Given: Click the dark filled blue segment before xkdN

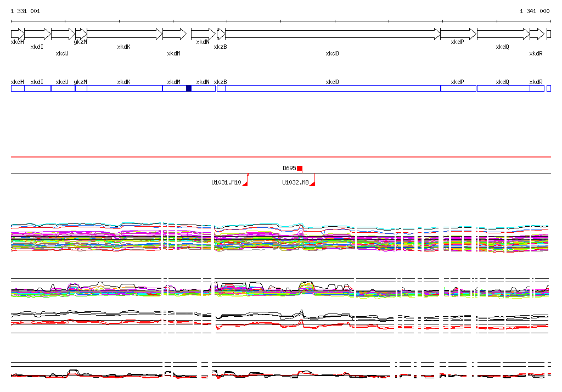Looking at the screenshot, I should click(189, 88).
